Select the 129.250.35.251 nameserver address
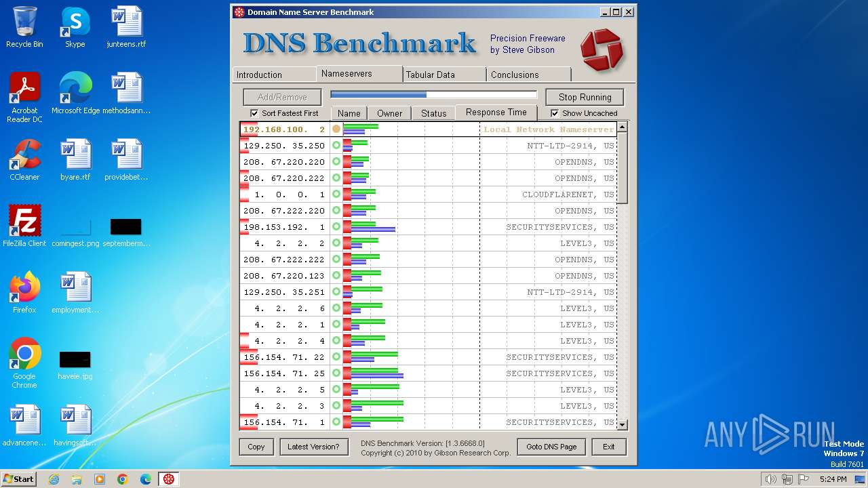868x488 pixels. click(x=284, y=292)
